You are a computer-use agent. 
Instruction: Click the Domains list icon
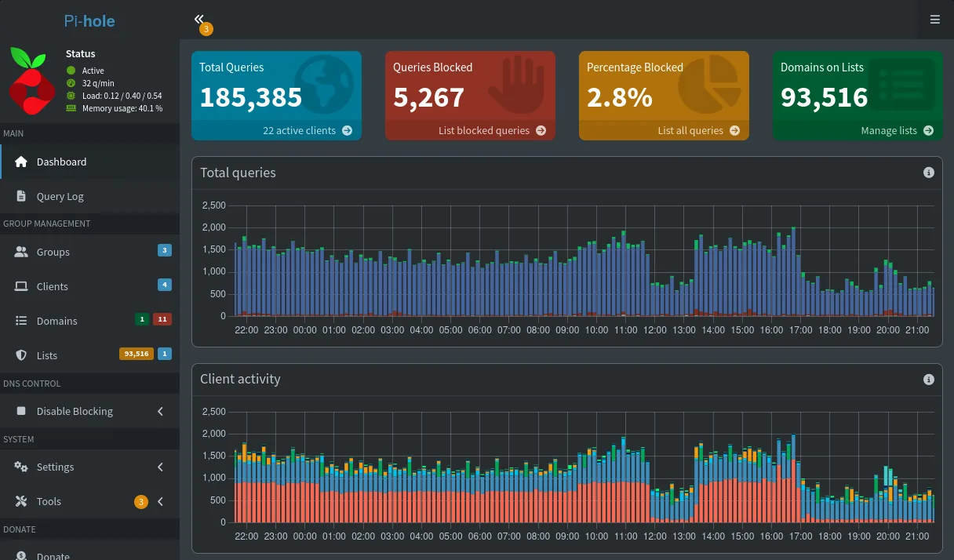point(21,321)
